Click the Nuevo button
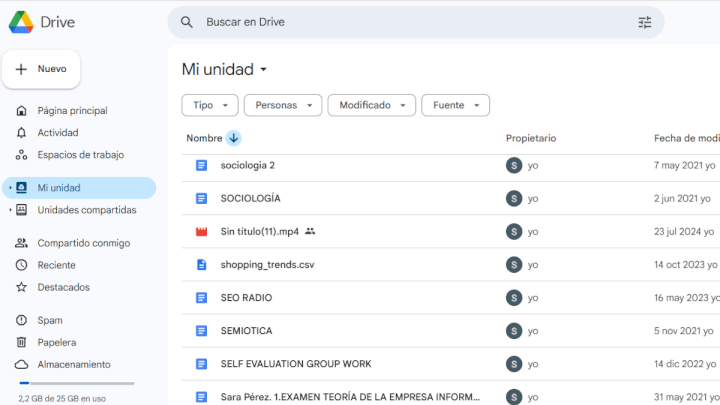Image resolution: width=720 pixels, height=405 pixels. pyautogui.click(x=41, y=69)
